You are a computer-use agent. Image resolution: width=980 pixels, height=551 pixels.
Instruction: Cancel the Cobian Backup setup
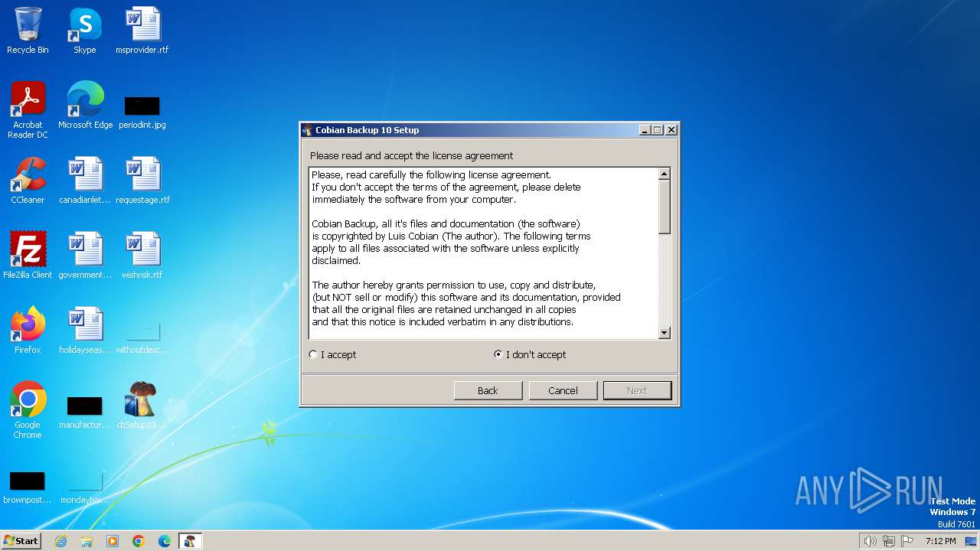click(563, 390)
